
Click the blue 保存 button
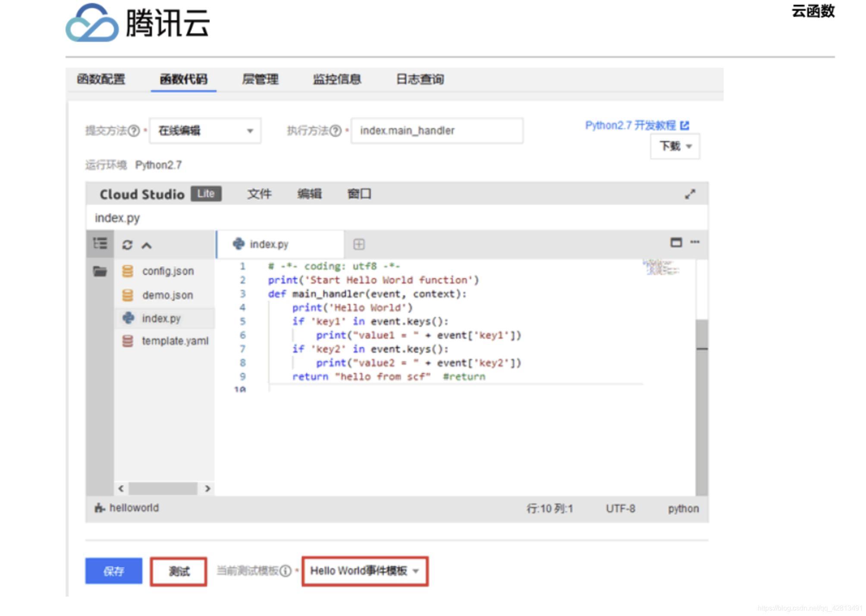(114, 571)
